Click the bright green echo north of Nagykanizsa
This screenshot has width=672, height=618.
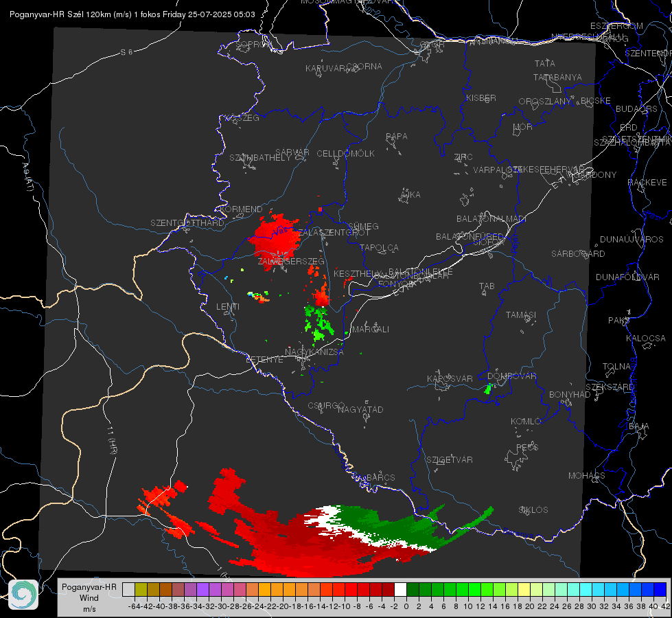click(318, 324)
